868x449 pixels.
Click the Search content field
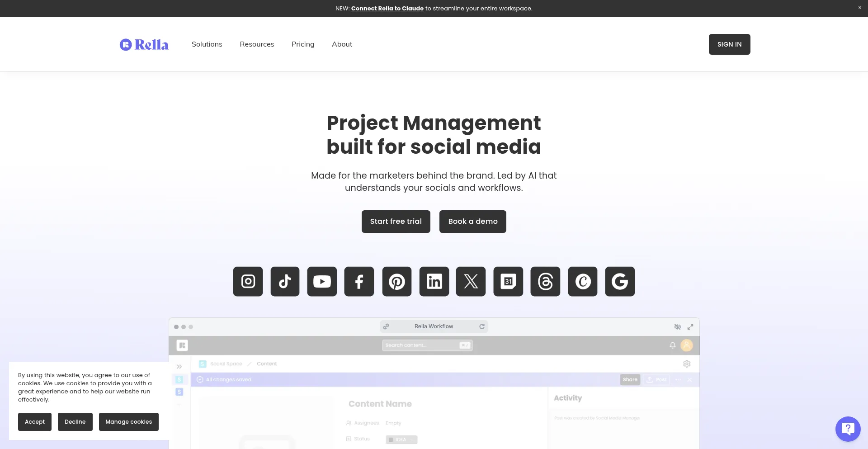pyautogui.click(x=427, y=345)
